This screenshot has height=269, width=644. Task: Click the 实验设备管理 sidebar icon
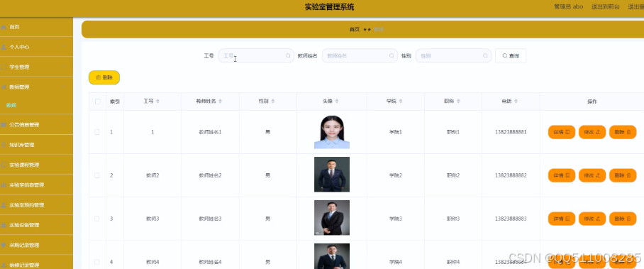[x=4, y=225]
